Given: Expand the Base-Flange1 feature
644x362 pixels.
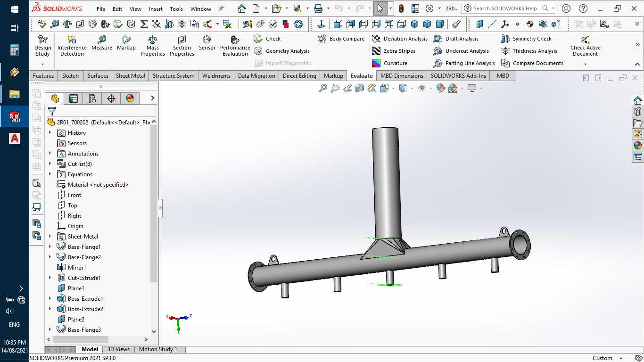Looking at the screenshot, I should (x=50, y=247).
